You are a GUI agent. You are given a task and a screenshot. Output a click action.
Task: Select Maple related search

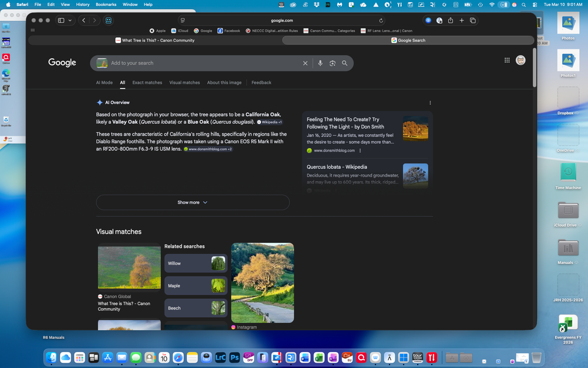[196, 286]
